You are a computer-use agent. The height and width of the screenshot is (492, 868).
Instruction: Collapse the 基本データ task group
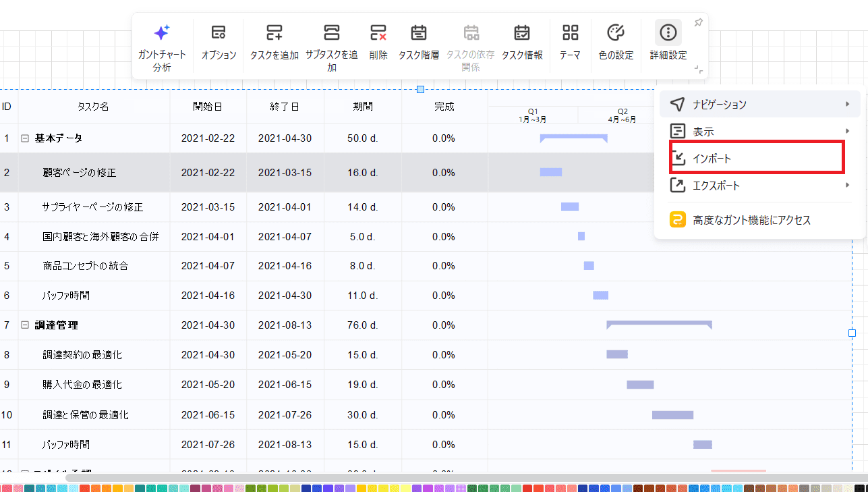[25, 138]
